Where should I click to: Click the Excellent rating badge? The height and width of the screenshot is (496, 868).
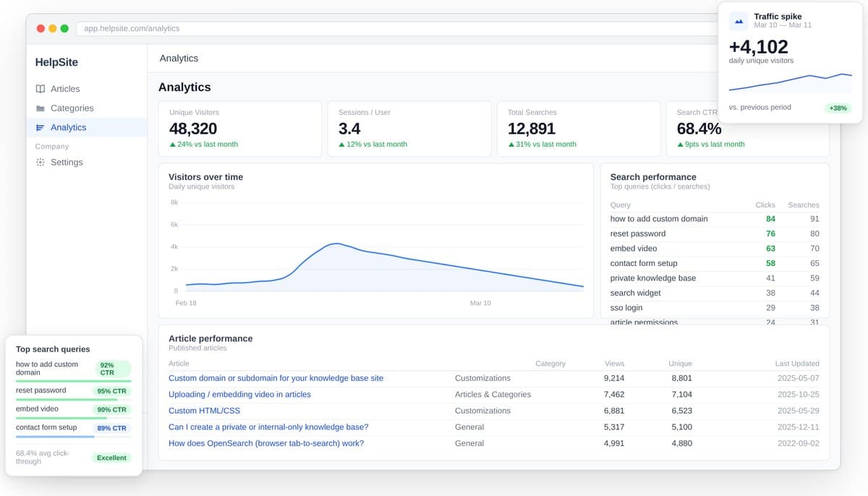click(112, 458)
